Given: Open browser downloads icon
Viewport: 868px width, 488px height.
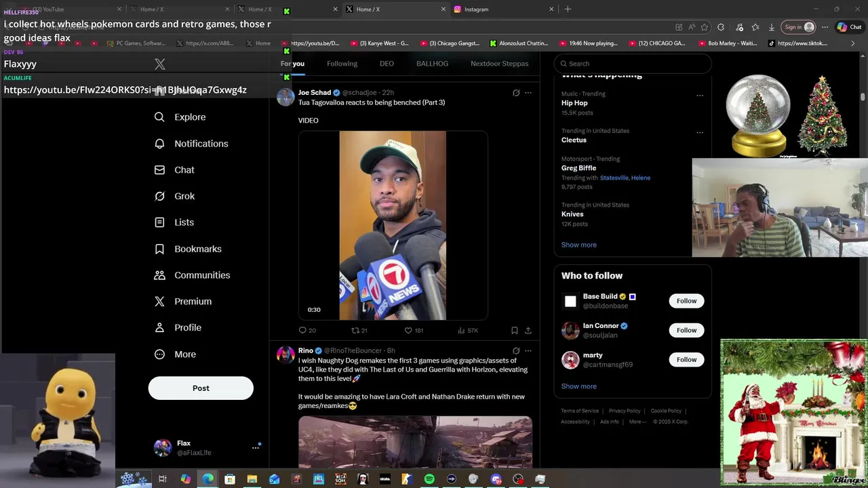Looking at the screenshot, I should [x=772, y=27].
